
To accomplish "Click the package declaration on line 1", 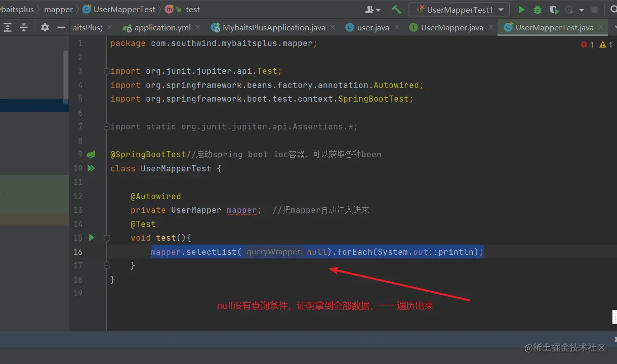I will (214, 43).
